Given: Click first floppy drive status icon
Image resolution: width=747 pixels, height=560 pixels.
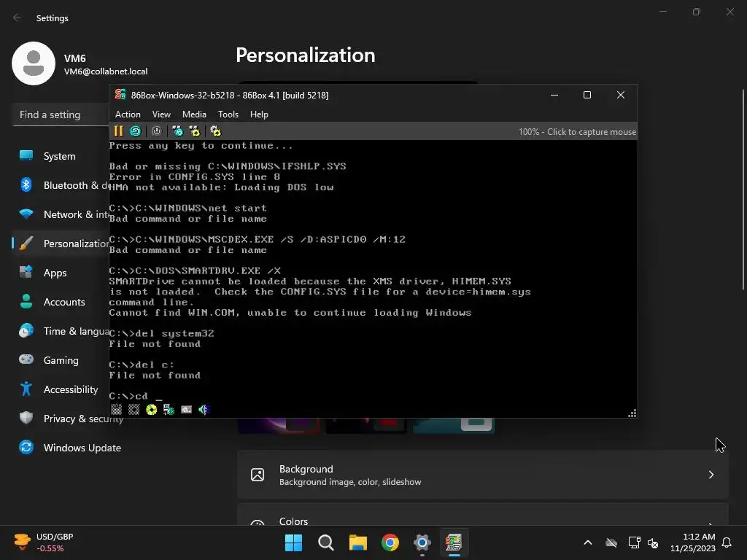Looking at the screenshot, I should click(116, 410).
